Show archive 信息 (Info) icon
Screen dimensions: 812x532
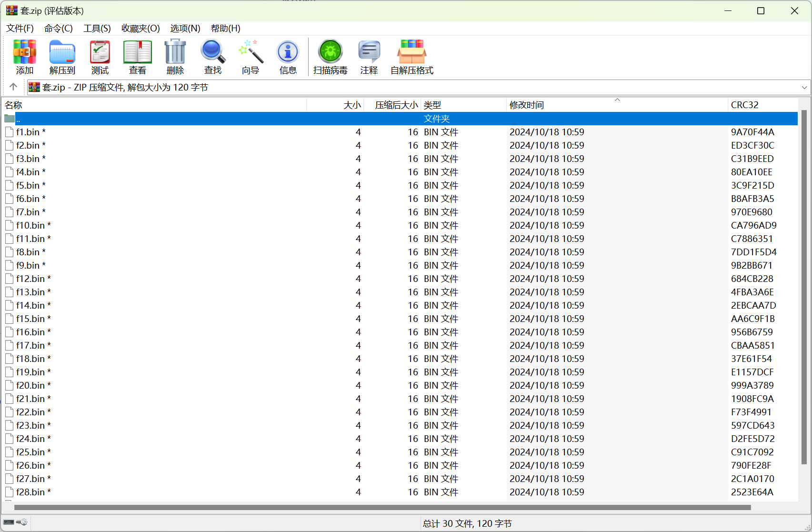click(288, 52)
